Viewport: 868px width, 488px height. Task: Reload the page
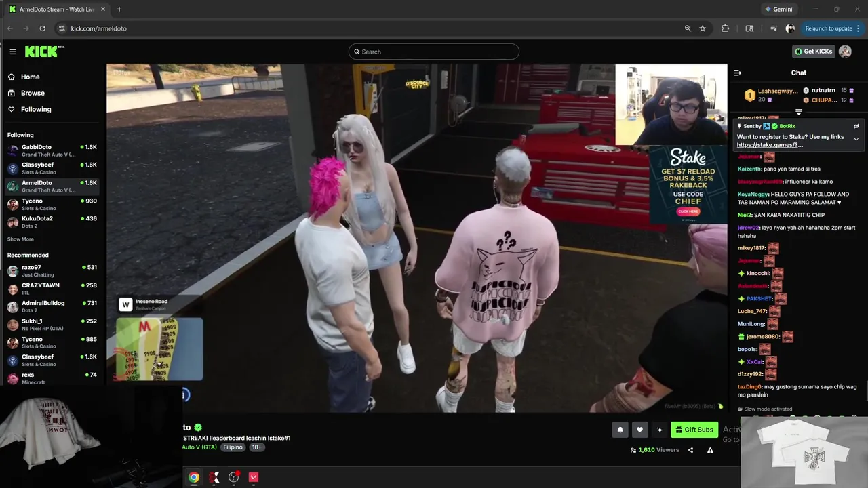(x=42, y=28)
